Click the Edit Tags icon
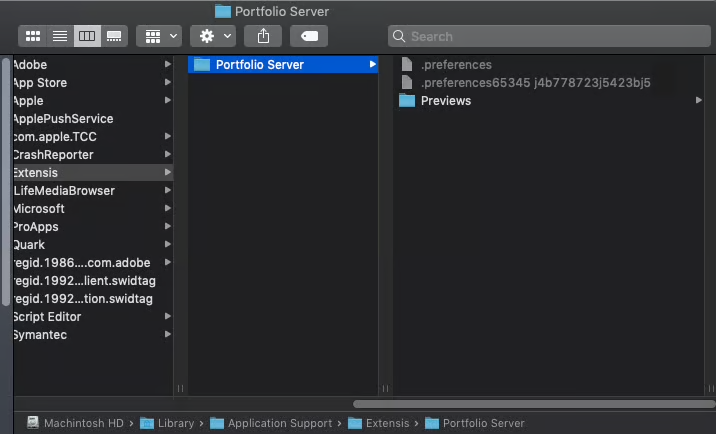Screen dimensions: 716x434 coord(309,36)
